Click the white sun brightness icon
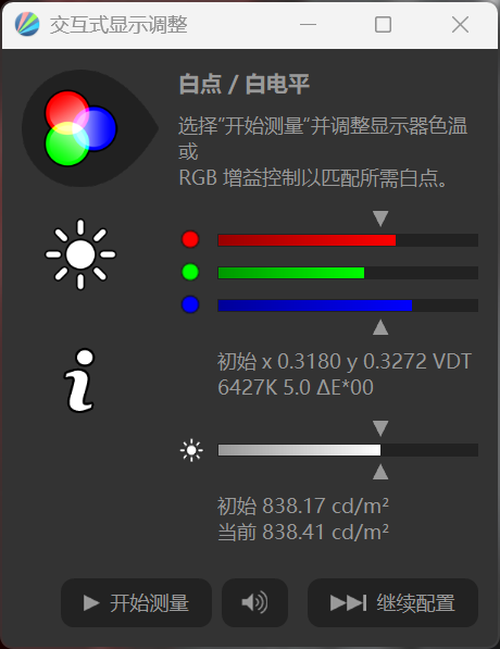Image resolution: width=500 pixels, height=649 pixels. click(80, 254)
